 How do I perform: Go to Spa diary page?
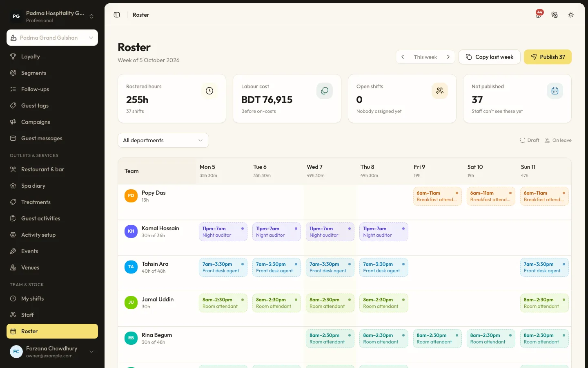(x=52, y=186)
